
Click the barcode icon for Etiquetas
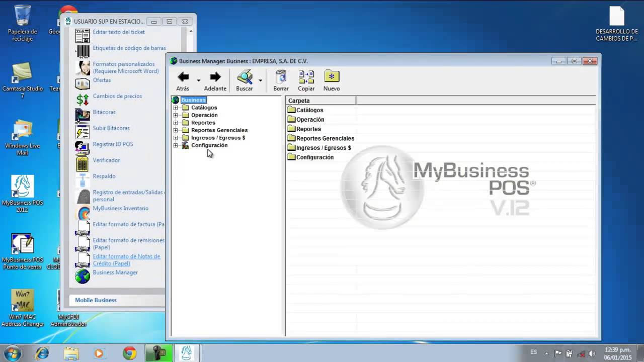[83, 51]
